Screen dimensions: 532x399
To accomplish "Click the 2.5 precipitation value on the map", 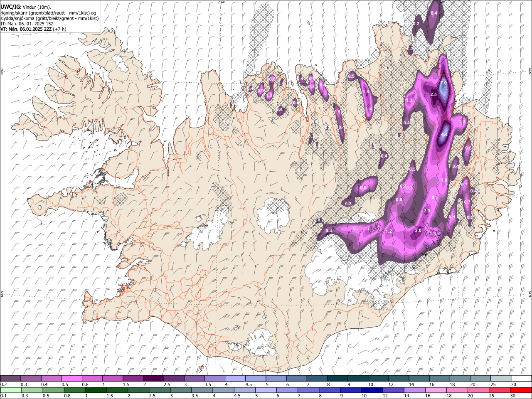I will click(433, 95).
